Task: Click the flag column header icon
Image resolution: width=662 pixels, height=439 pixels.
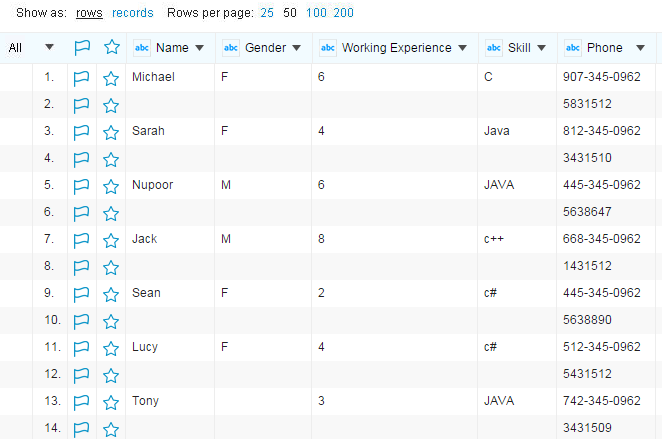Action: coord(82,47)
